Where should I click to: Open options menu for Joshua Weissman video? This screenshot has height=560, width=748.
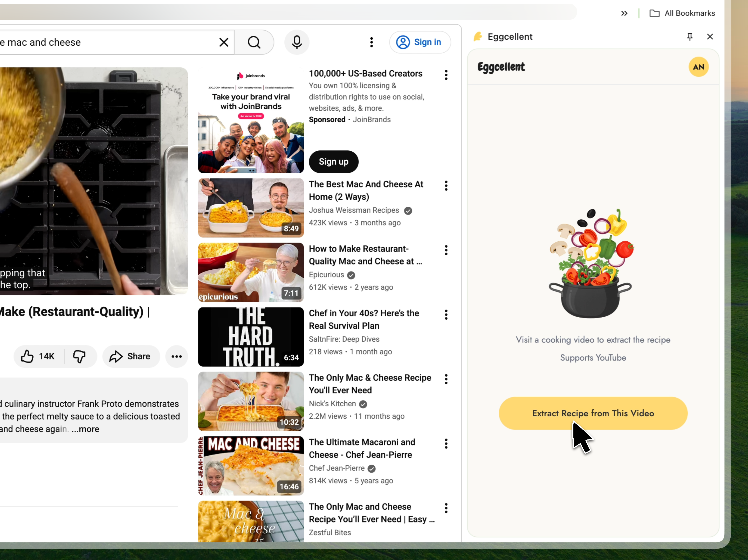click(446, 186)
